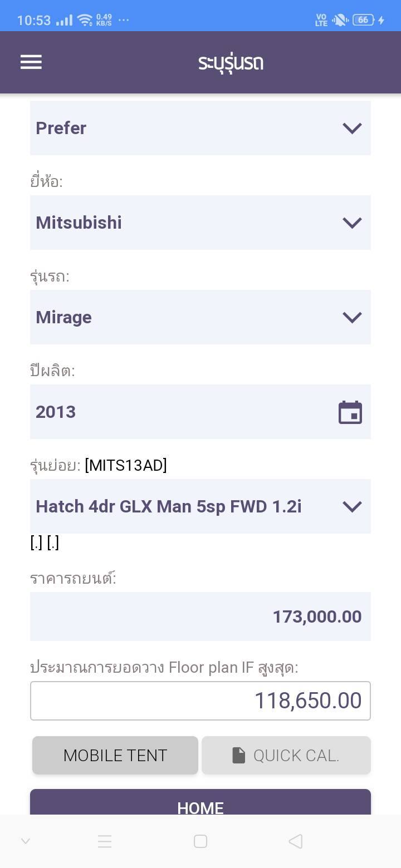Open the hamburger navigation menu
Viewport: 401px width, 868px height.
point(31,62)
